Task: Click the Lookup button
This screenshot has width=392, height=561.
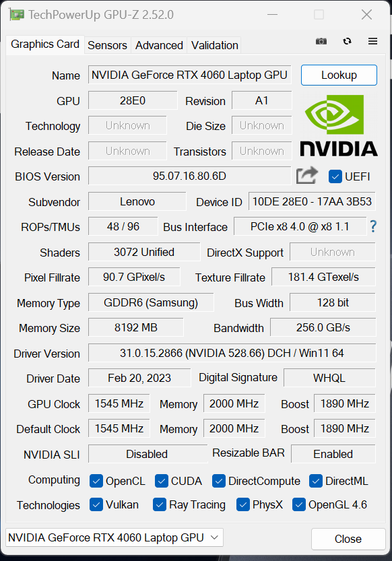Action: coord(339,75)
